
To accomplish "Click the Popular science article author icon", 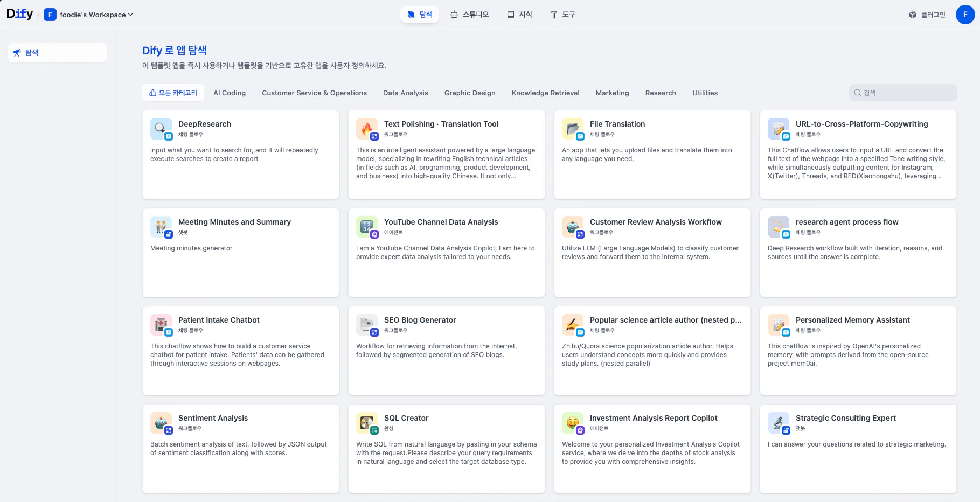I will (573, 325).
